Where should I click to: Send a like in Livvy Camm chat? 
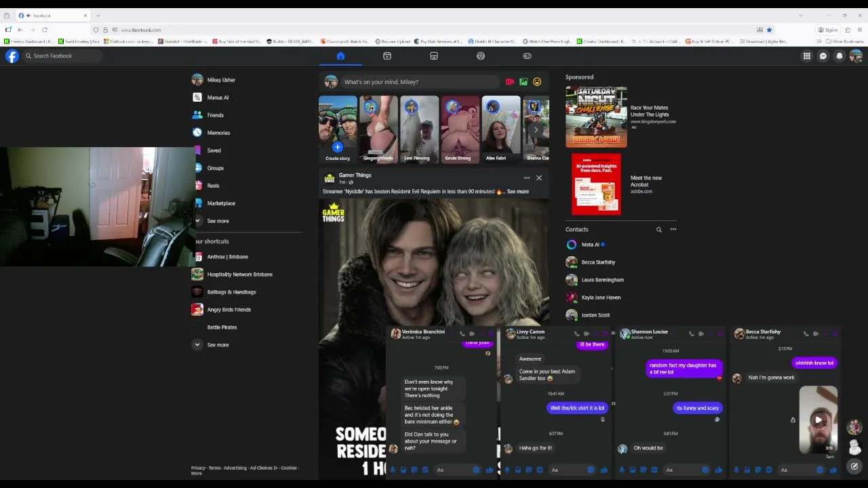pyautogui.click(x=604, y=470)
